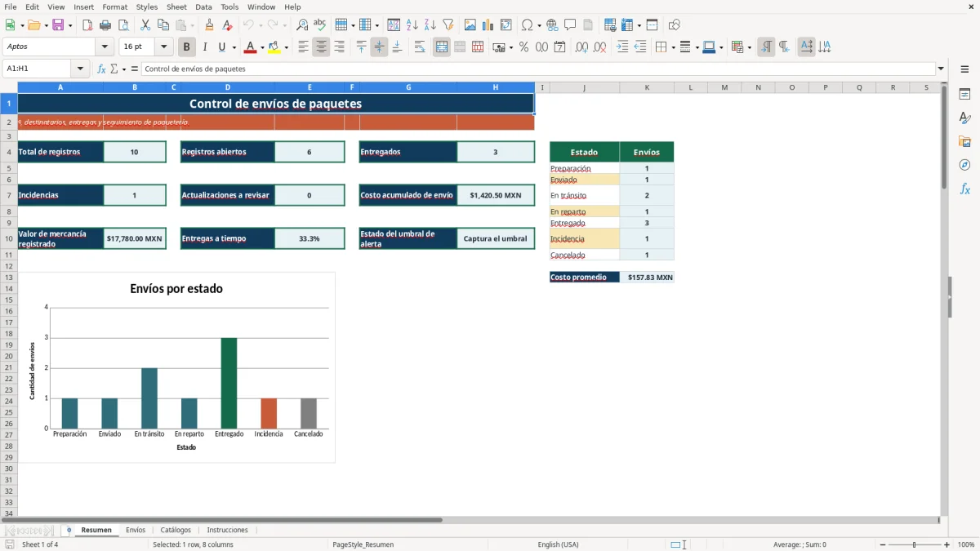Screen dimensions: 980x551
Task: Apply AutoFilter using the funnel icon
Action: (448, 25)
